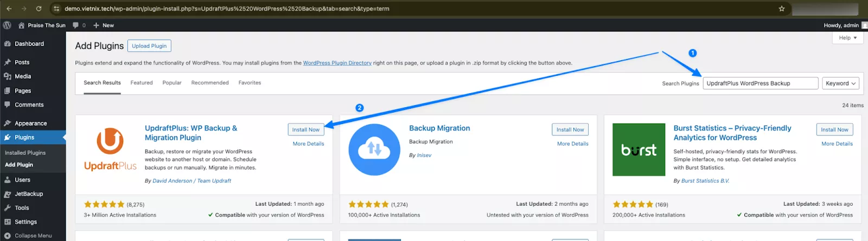Focus the Search Plugins input field
Viewport: 868px width, 241px height.
[761, 83]
